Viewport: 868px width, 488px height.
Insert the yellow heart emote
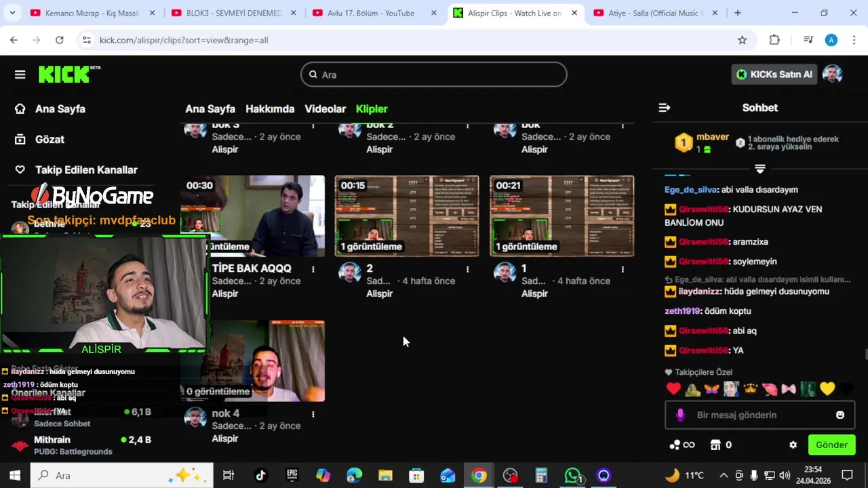827,389
